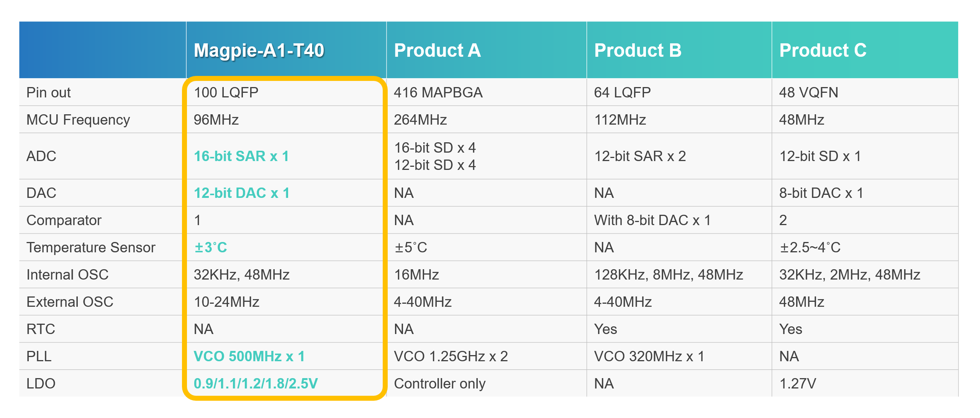The width and height of the screenshot is (980, 418).
Task: Click the VCO 1.25GHz x 2 cell
Action: click(x=451, y=356)
